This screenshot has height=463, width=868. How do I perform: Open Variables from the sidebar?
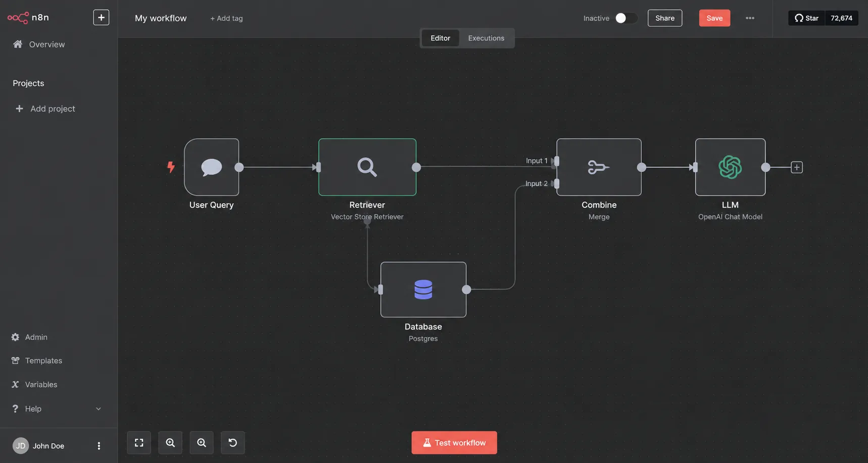34,385
